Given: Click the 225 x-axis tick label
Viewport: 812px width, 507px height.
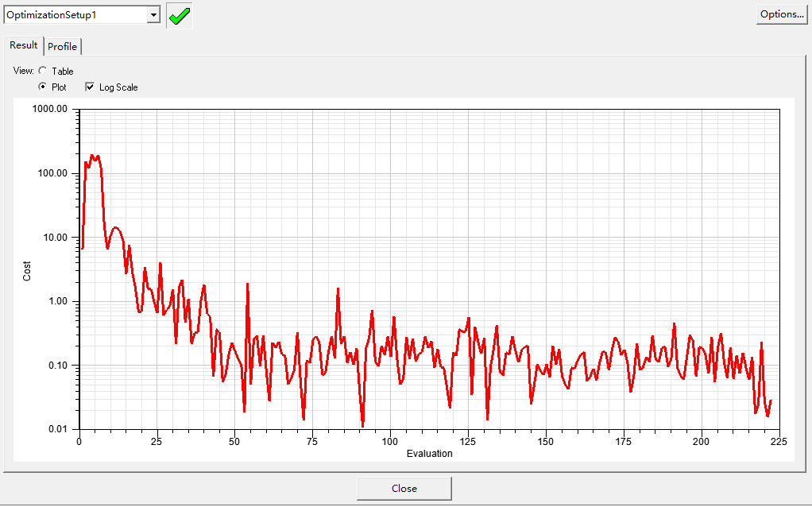Looking at the screenshot, I should [779, 442].
